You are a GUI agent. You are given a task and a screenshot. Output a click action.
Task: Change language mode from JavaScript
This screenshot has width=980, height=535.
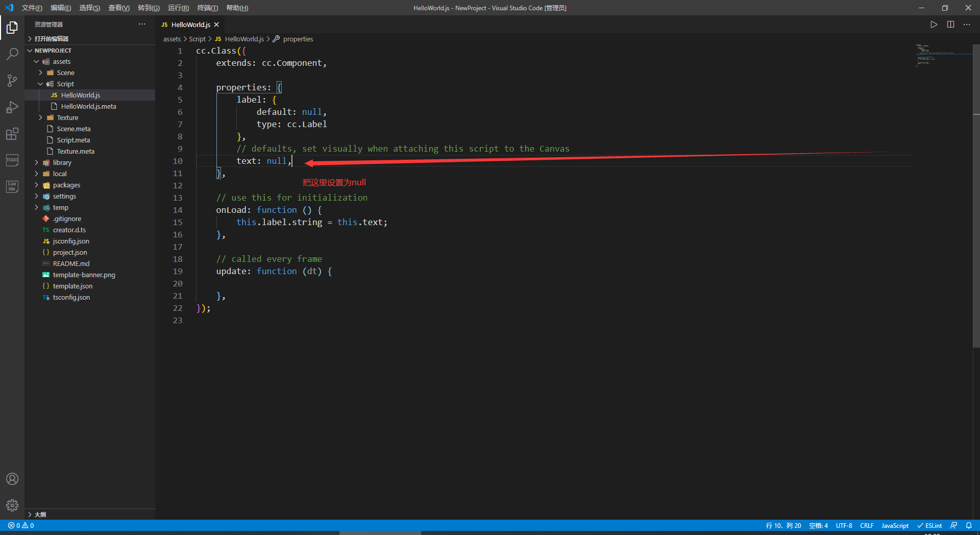click(x=895, y=525)
